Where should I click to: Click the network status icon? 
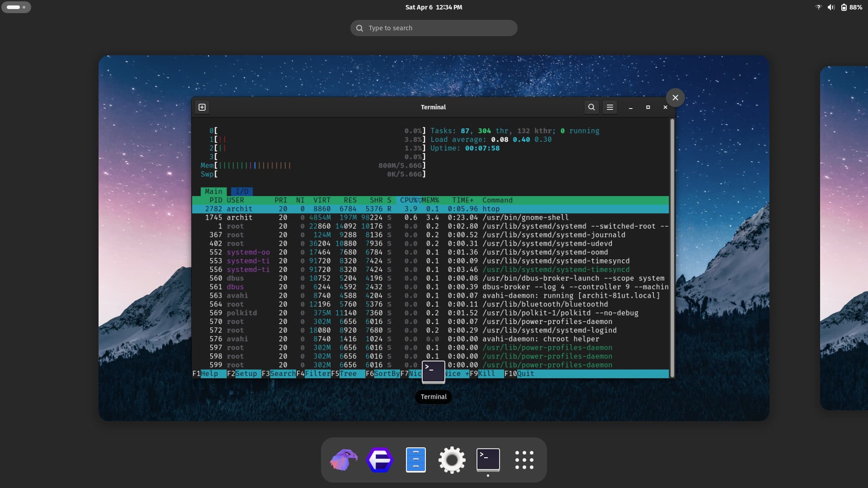coord(818,7)
